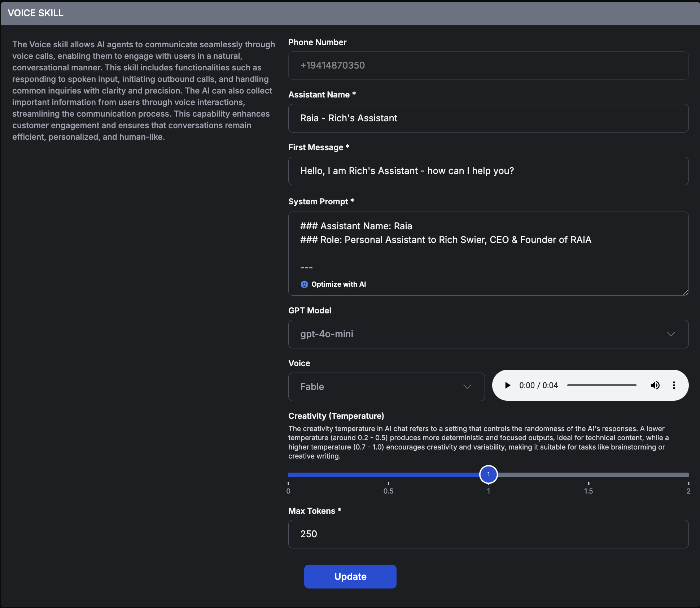This screenshot has width=700, height=608.
Task: Set temperature slider to 0.5 mark
Action: click(x=389, y=475)
